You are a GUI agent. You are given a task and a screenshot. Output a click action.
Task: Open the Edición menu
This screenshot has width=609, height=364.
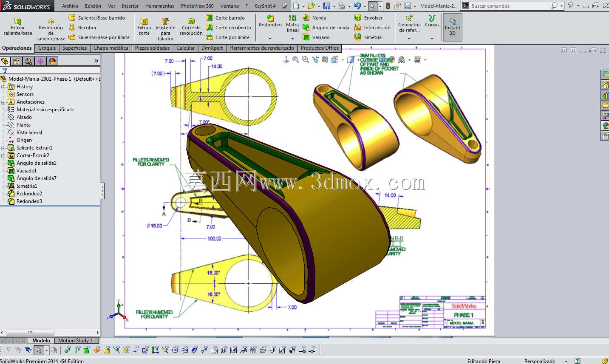[x=93, y=6]
